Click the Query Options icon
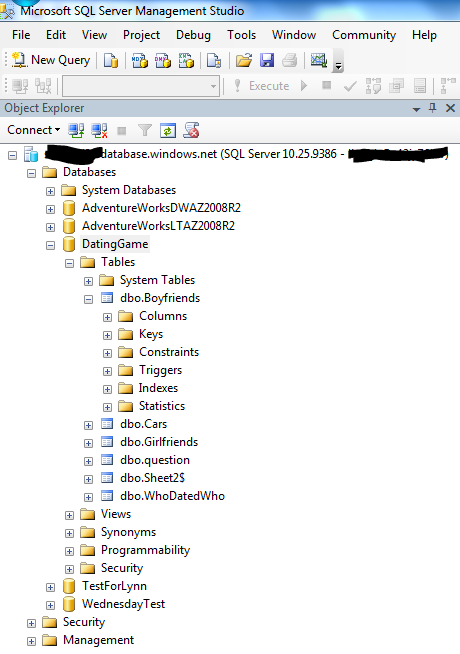 click(396, 86)
